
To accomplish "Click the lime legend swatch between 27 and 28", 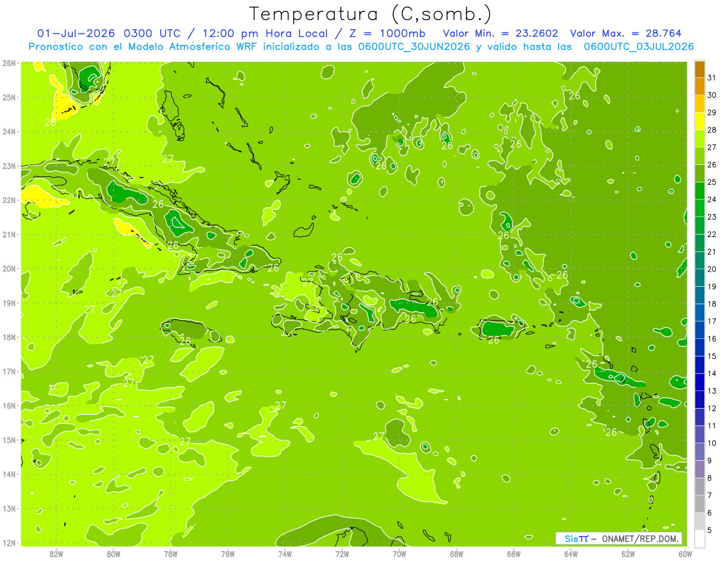I will click(x=699, y=139).
